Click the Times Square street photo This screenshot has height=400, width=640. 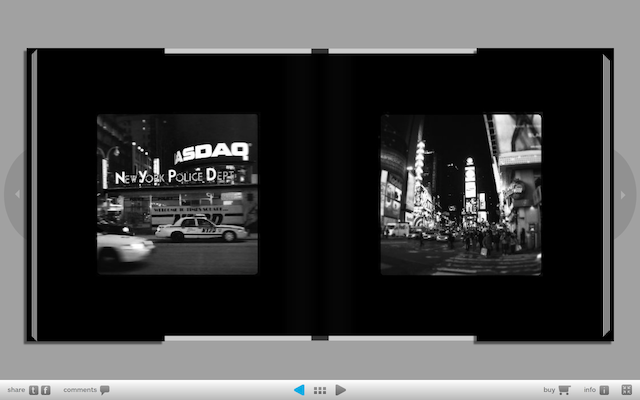pos(461,194)
